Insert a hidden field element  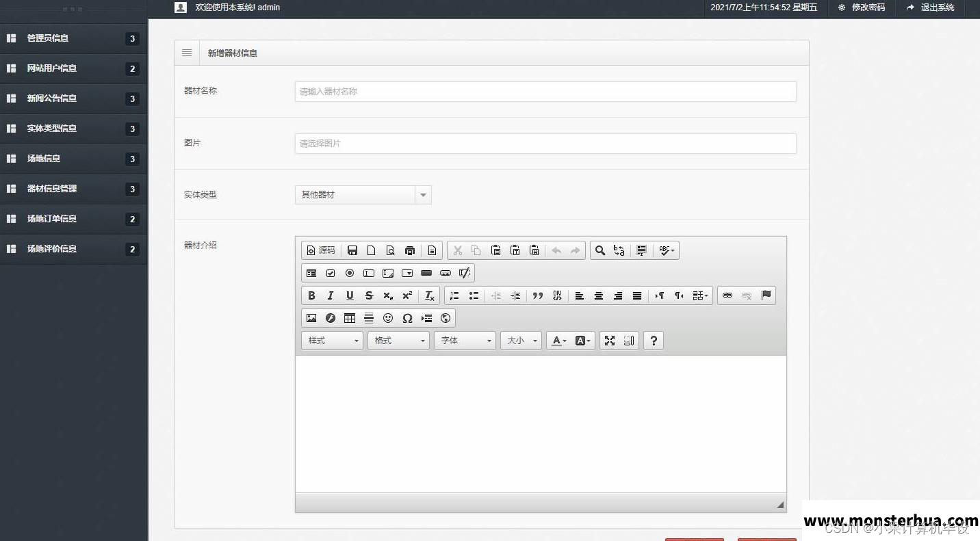click(x=465, y=273)
